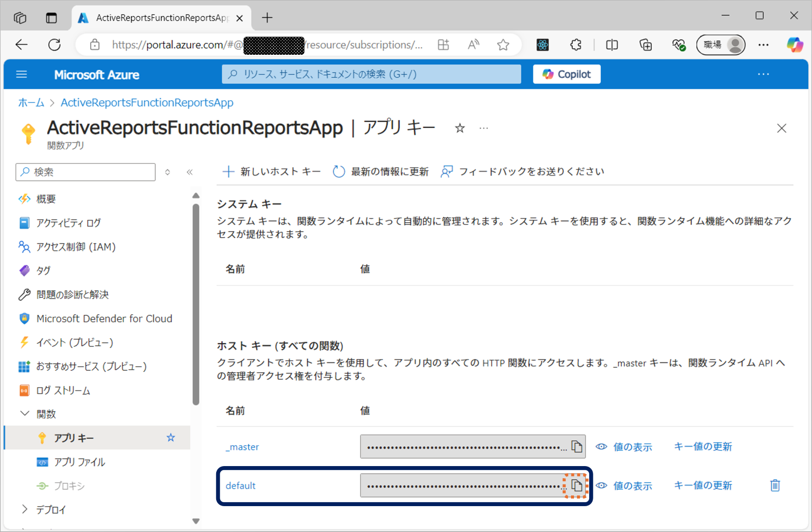Click sidebar scrollbar down arrow
The height and width of the screenshot is (532, 812).
click(x=196, y=521)
